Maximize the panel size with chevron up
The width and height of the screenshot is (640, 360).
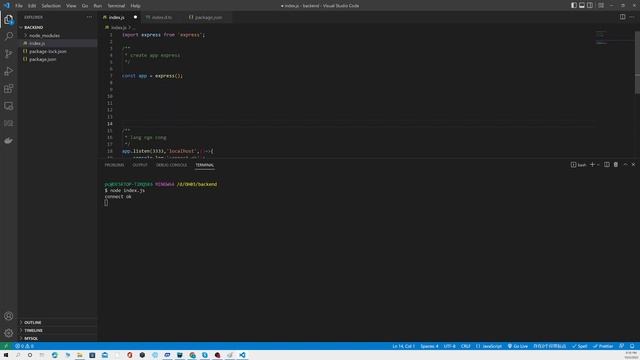point(625,164)
